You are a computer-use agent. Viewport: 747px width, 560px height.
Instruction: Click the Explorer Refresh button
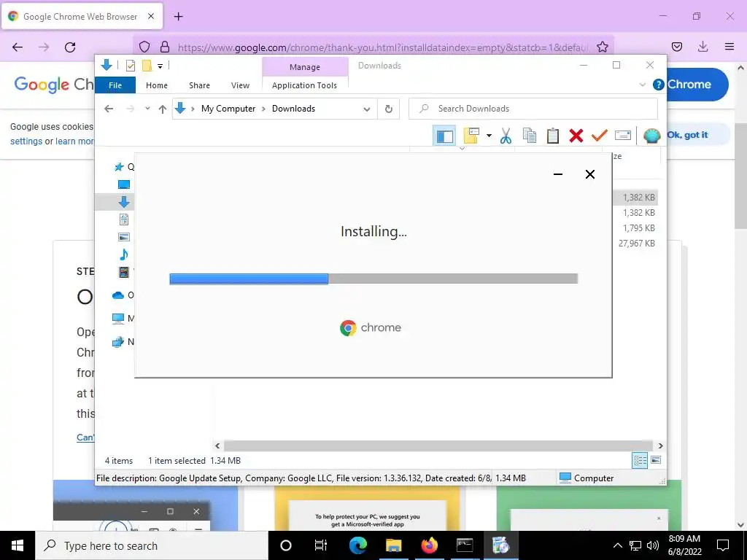click(389, 109)
